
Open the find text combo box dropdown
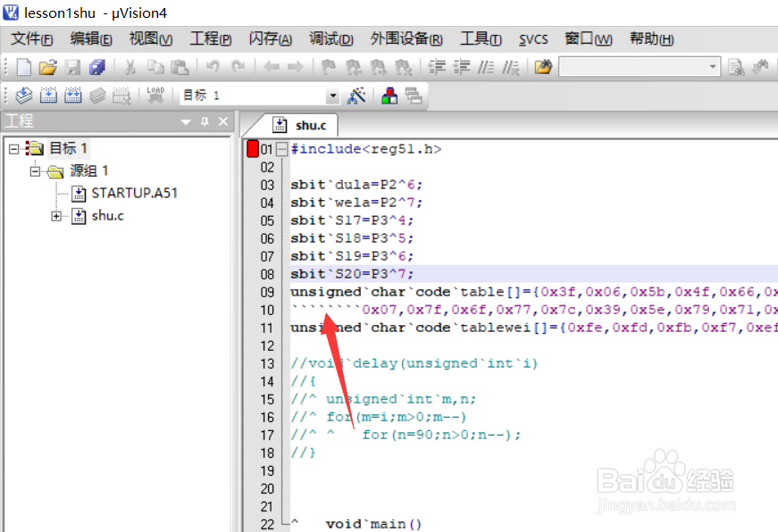pyautogui.click(x=713, y=66)
